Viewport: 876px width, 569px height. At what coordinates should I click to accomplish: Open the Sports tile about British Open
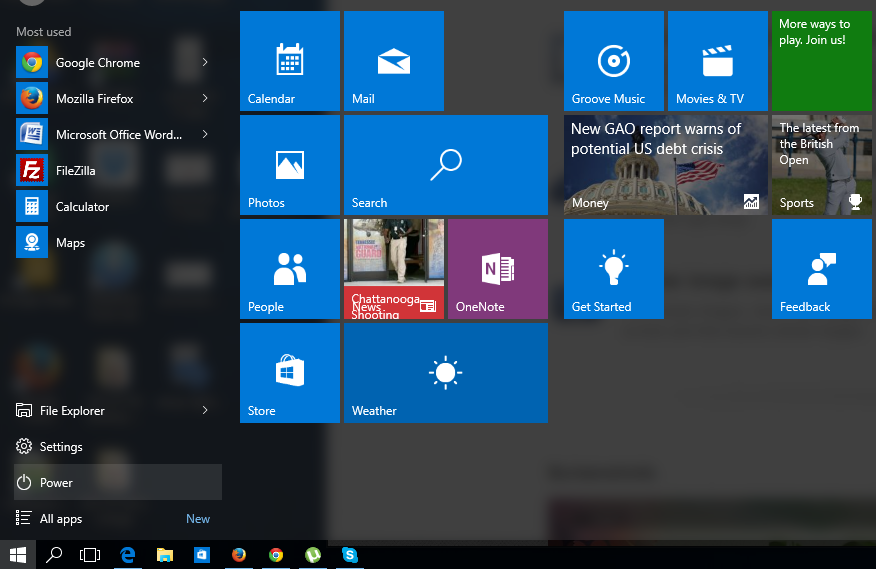click(x=822, y=165)
